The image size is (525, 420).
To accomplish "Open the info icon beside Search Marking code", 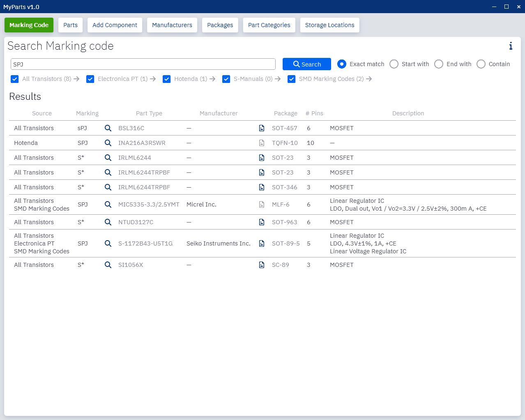I will 511,46.
